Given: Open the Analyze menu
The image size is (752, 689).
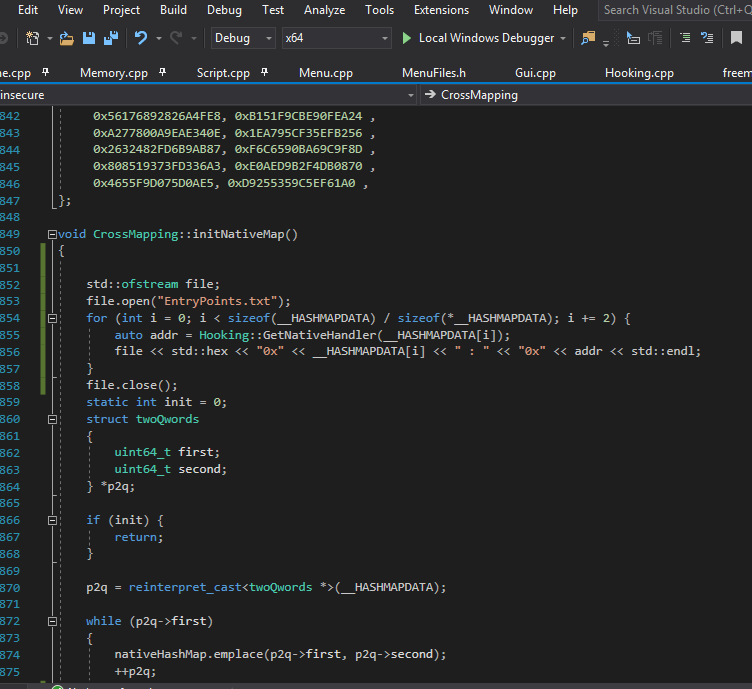Looking at the screenshot, I should point(324,10).
